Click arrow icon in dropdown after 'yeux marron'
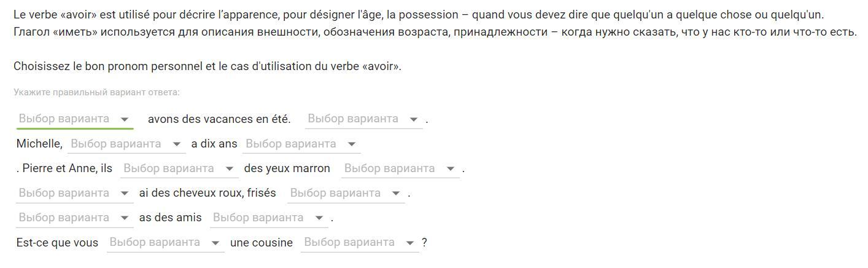Image resolution: width=868 pixels, height=268 pixels. pyautogui.click(x=451, y=168)
